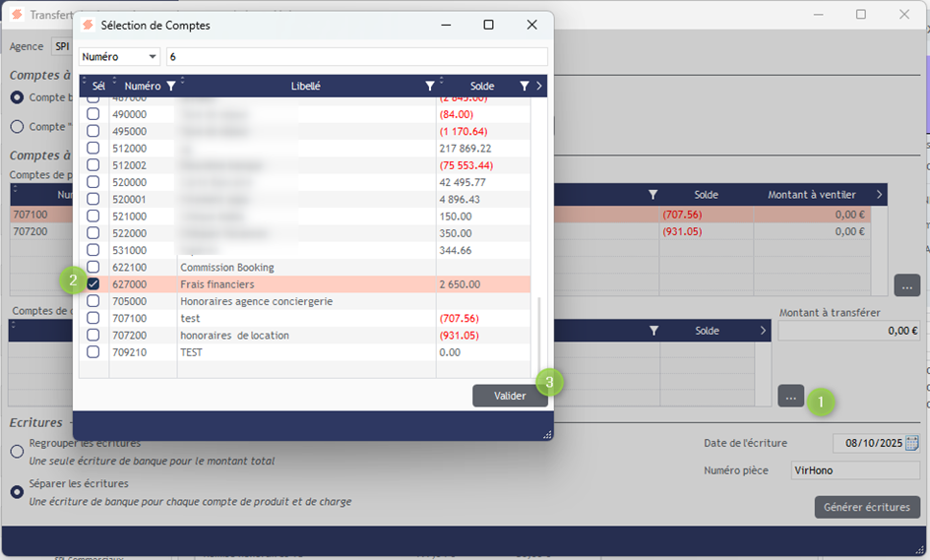The width and height of the screenshot is (930, 560).
Task: Click ellipsis button right of Montant à ventiler table
Action: point(906,285)
